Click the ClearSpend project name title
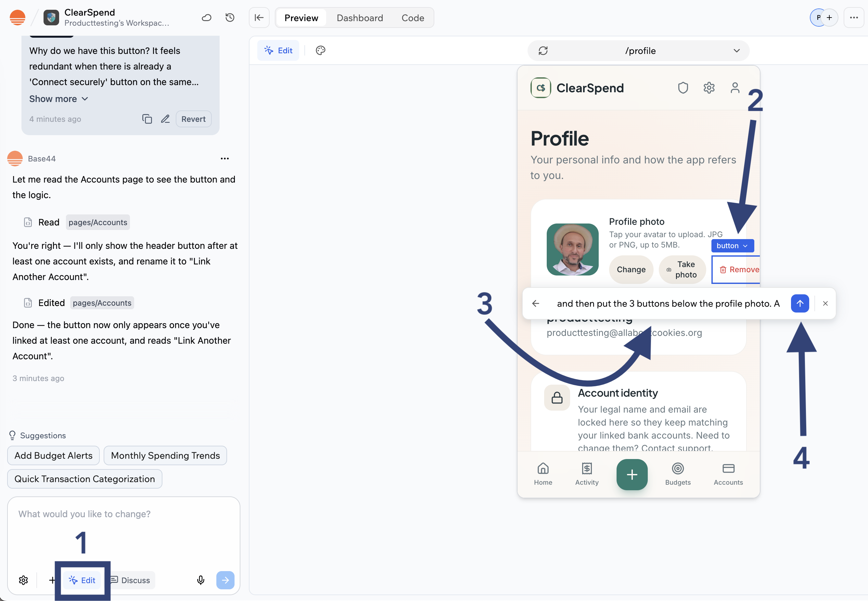Image resolution: width=868 pixels, height=601 pixels. (x=90, y=12)
